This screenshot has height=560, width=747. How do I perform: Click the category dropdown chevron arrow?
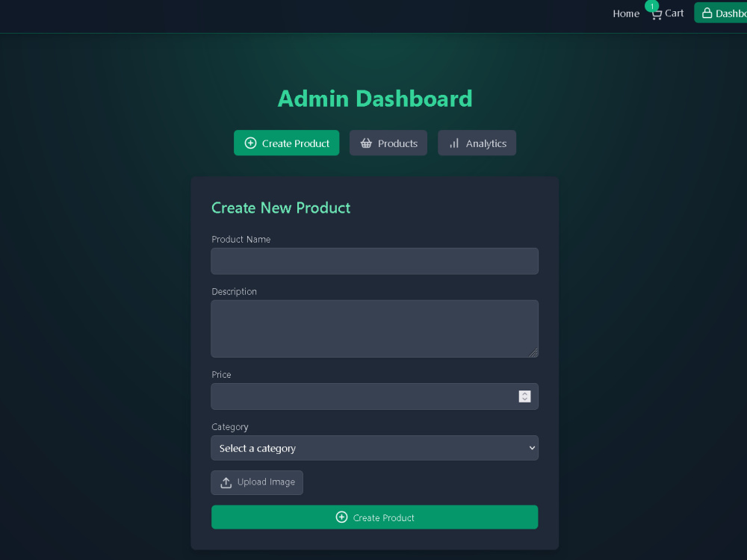pos(532,448)
